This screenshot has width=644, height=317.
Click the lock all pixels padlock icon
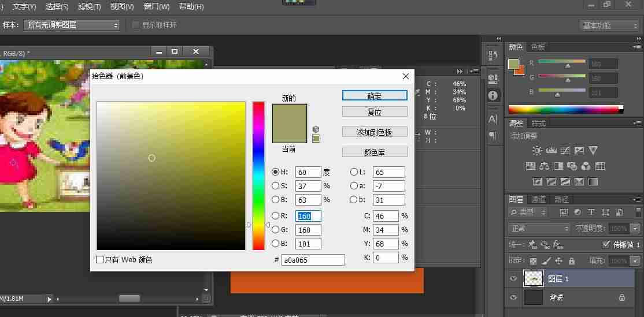point(571,261)
